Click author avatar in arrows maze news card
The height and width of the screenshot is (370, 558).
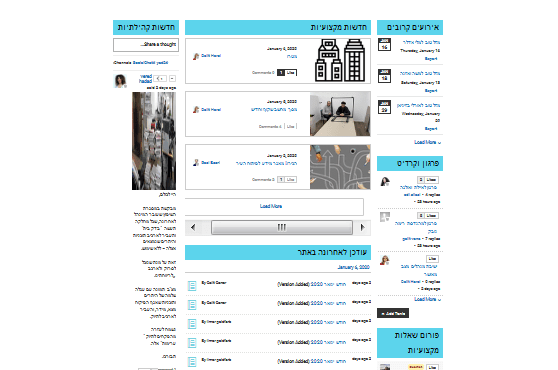pyautogui.click(x=196, y=163)
